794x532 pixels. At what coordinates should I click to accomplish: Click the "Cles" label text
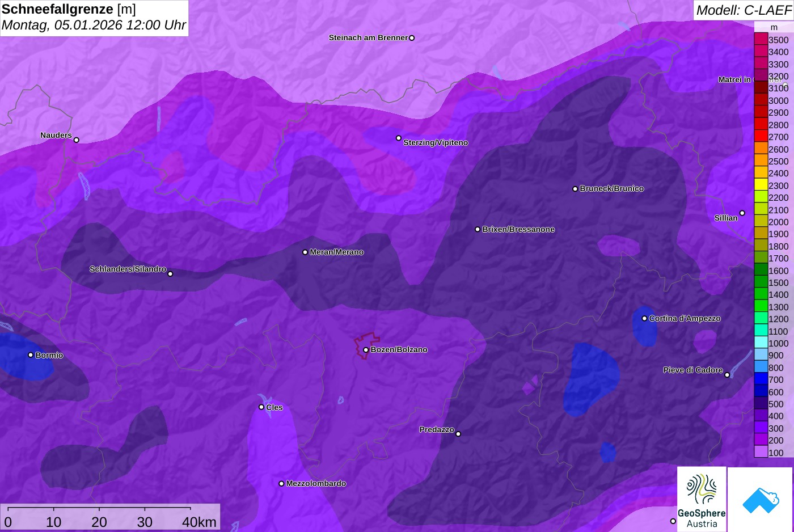coord(274,408)
